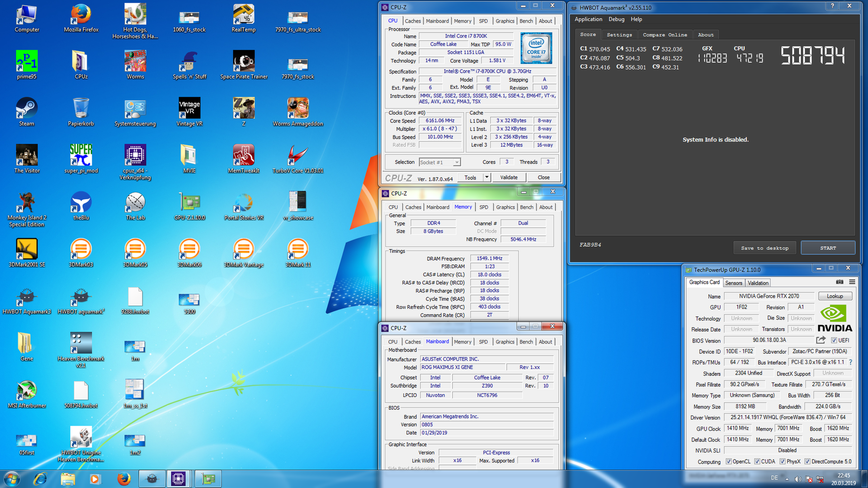
Task: Launch MemTweakIt from the desktop
Action: pos(244,159)
